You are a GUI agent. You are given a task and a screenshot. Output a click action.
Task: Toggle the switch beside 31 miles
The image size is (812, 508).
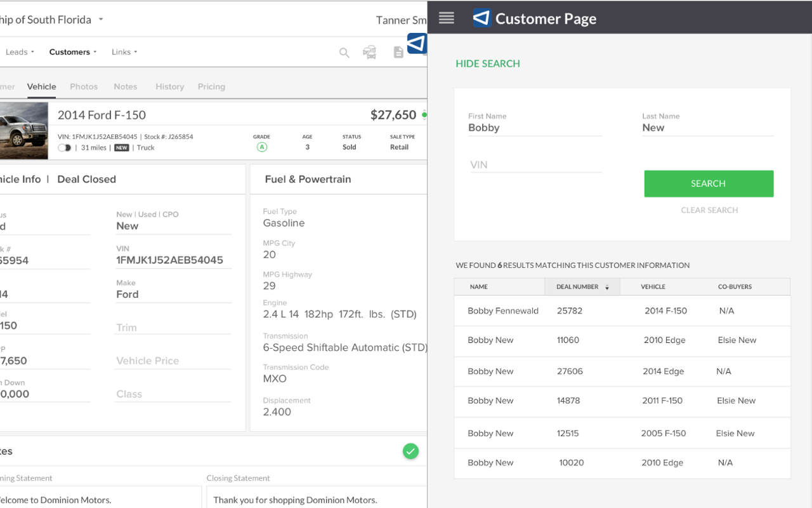coord(64,147)
